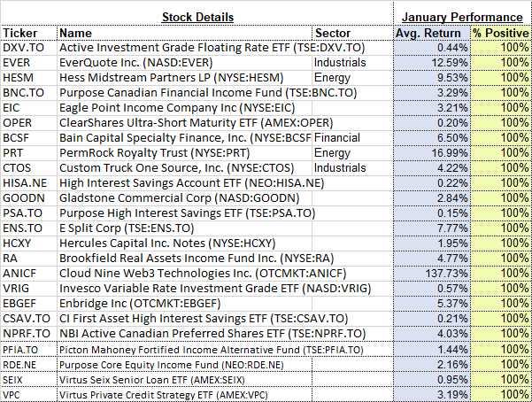Click the Name column header
Image resolution: width=532 pixels, height=402 pixels.
76,32
